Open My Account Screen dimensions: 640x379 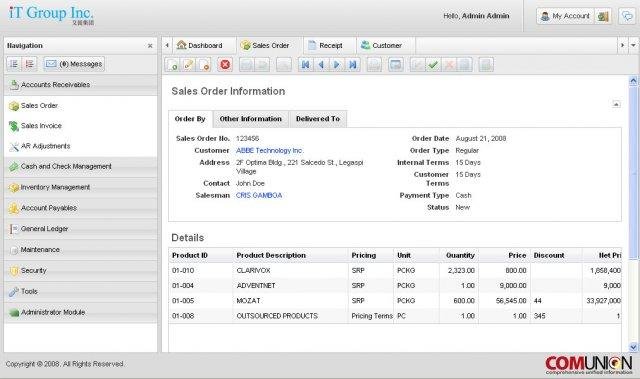(565, 16)
